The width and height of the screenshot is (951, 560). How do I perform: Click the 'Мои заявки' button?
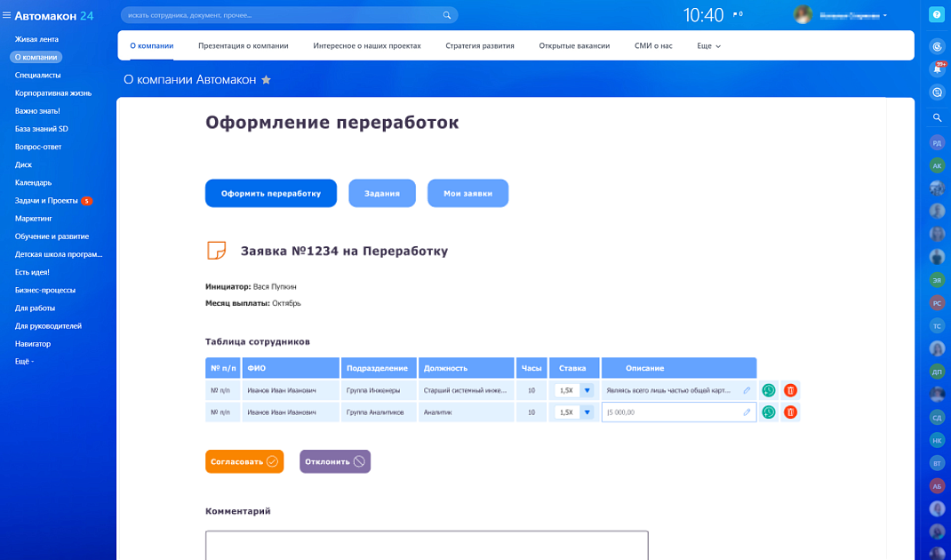click(468, 193)
